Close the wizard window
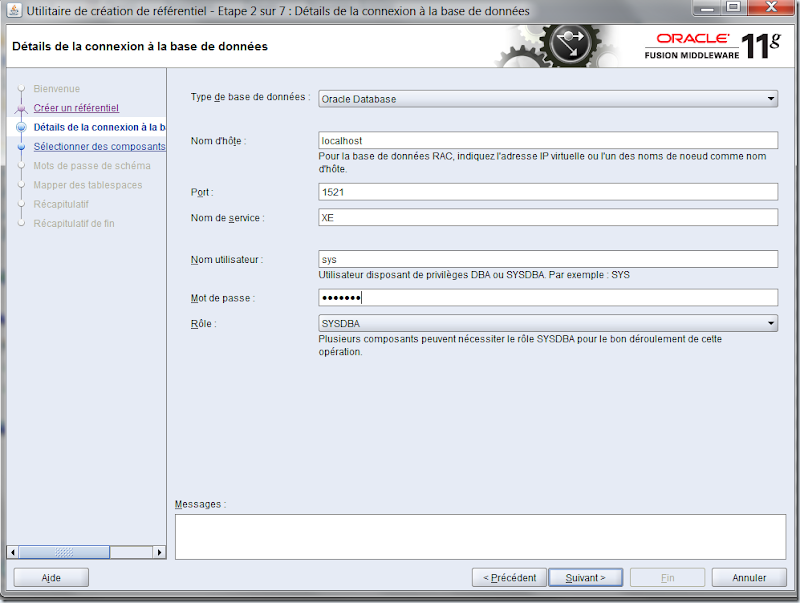The height and width of the screenshot is (603, 800). (771, 8)
